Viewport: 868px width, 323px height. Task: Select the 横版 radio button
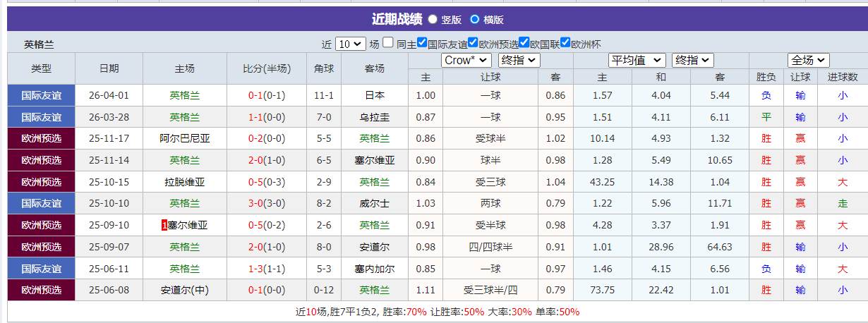475,20
